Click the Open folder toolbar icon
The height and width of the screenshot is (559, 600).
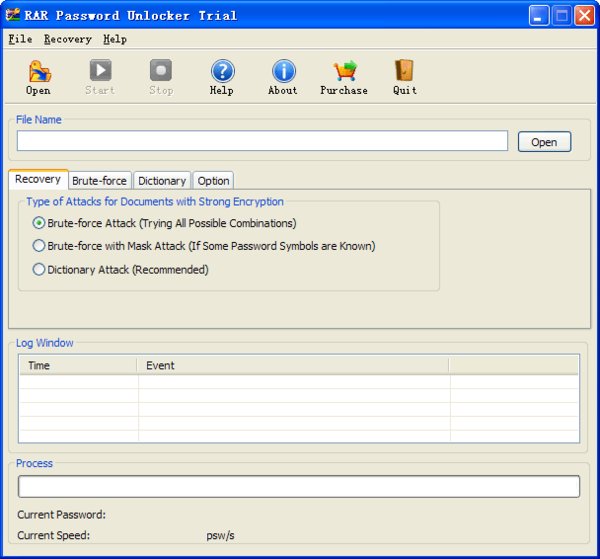pos(38,72)
